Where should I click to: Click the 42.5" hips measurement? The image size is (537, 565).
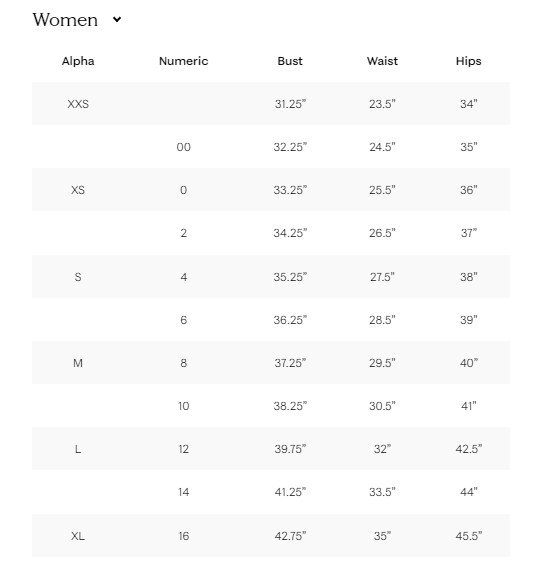(469, 449)
